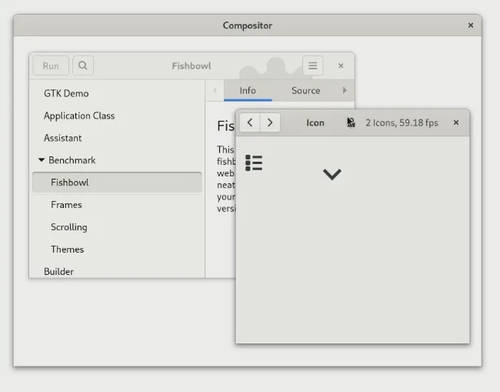
Task: Click the next arrow in Icon window
Action: click(x=270, y=123)
